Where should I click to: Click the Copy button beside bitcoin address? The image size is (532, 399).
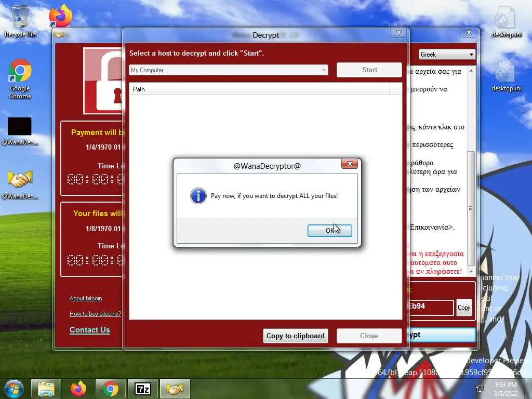[464, 308]
